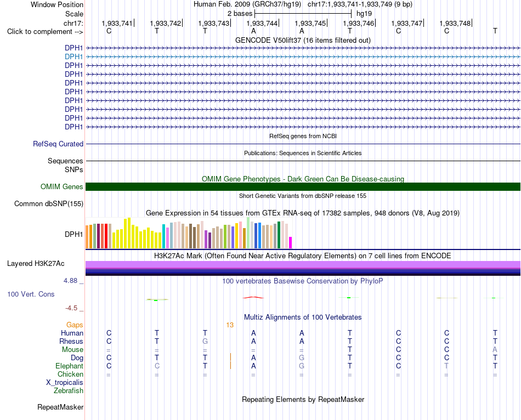Open the OMIM Genes track label
521x420 pixels.
click(61, 187)
